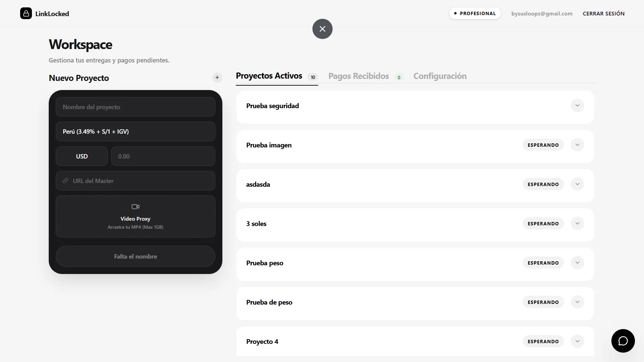
Task: Click the LinkLocked brand name text
Action: [52, 14]
